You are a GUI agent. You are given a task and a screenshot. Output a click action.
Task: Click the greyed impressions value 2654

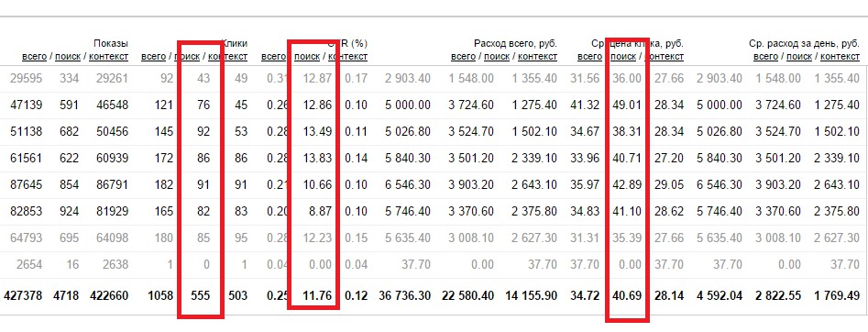29,264
